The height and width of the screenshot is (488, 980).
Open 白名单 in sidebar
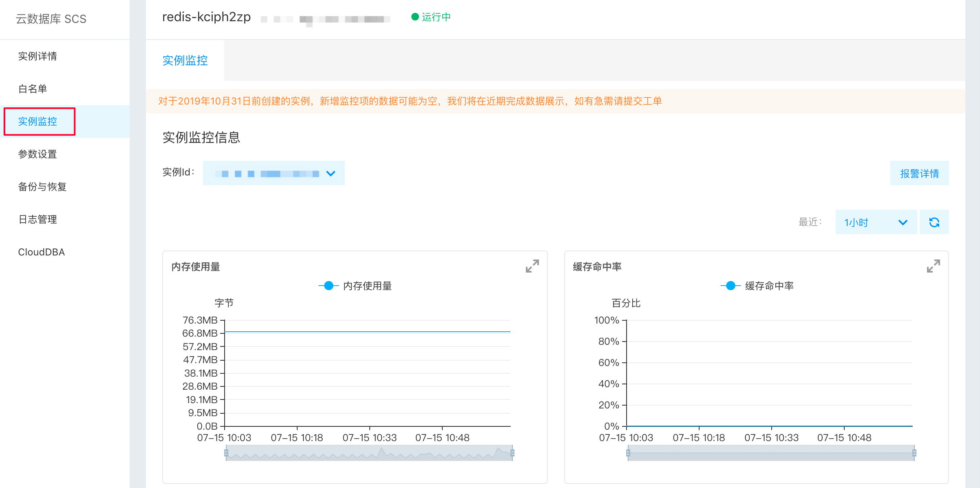coord(33,89)
